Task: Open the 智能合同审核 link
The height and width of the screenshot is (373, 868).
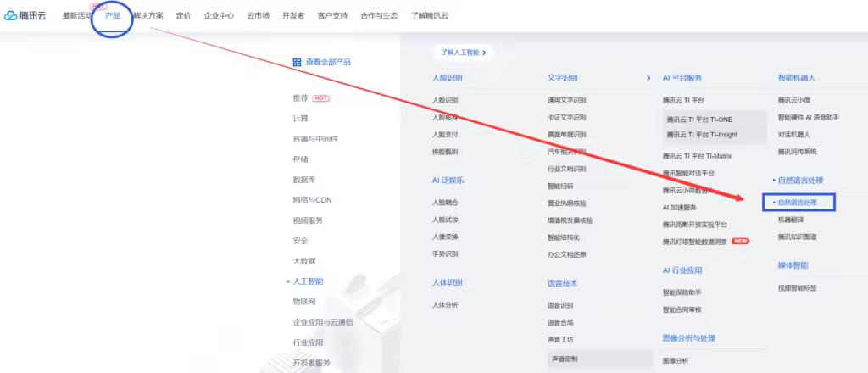Action: tap(682, 309)
